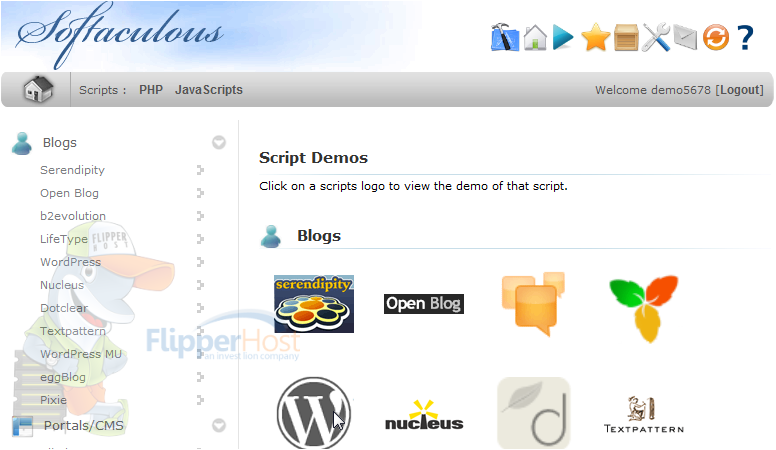This screenshot has width=776, height=450.
Task: Select Dotclear in the sidebar list
Action: pos(64,308)
